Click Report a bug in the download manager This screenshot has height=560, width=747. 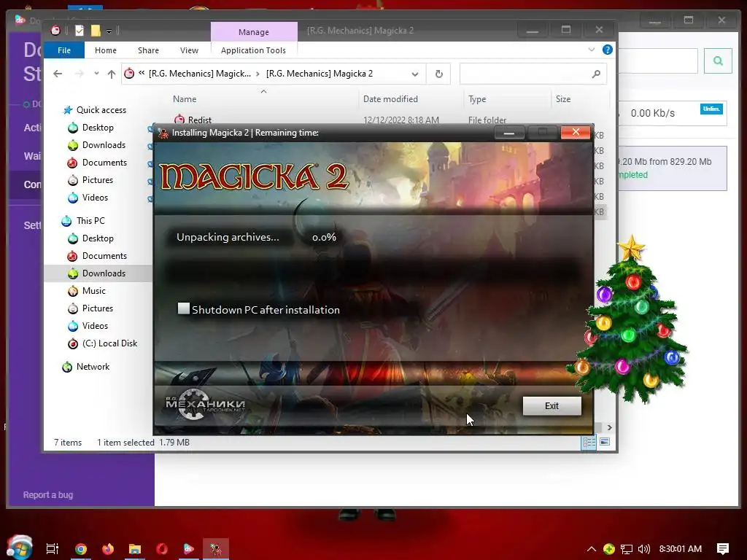click(x=48, y=495)
